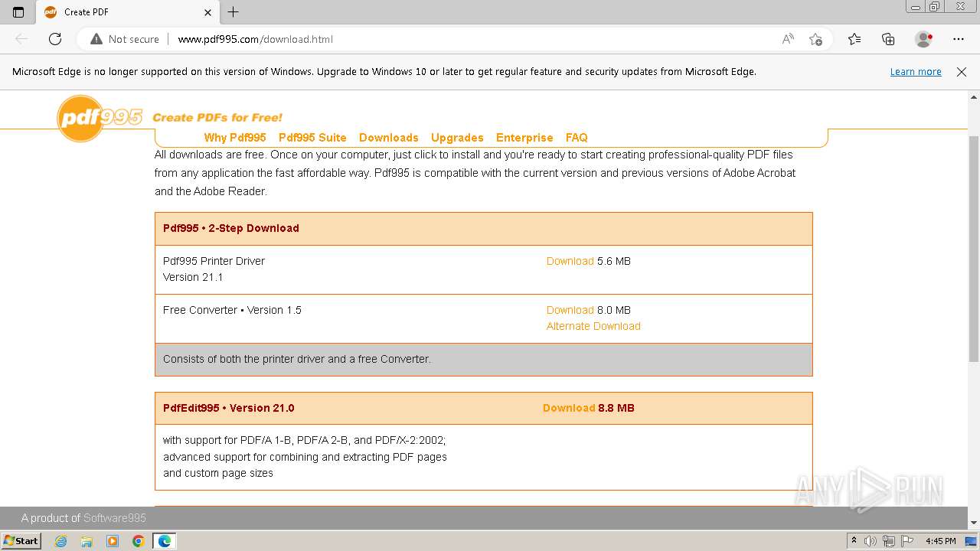Open the FAQ menu item
980x551 pixels.
577,138
